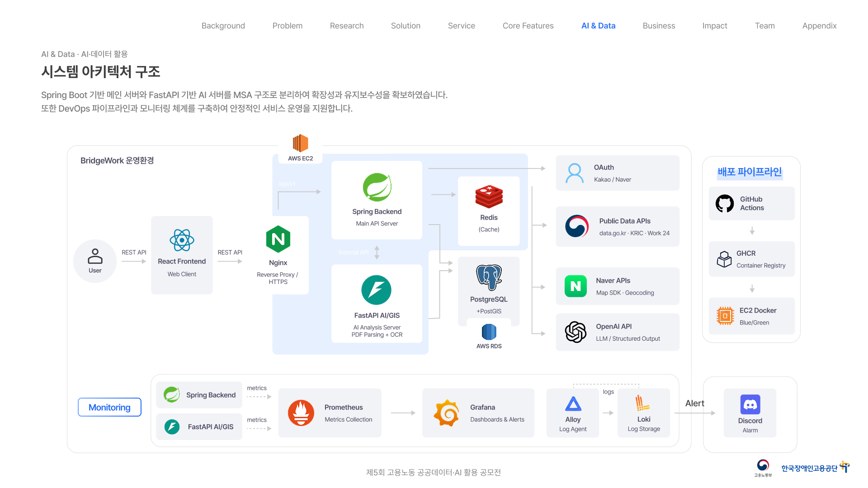
Task: Click the FastAPI icon in monitoring row
Action: (x=172, y=427)
